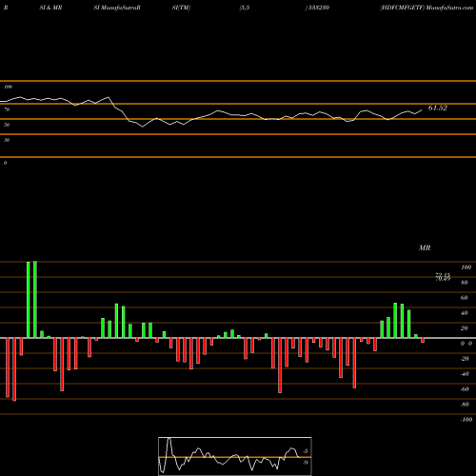Click the RSI axis label 70
Image resolution: width=476 pixels, height=476 pixels.
7,109
